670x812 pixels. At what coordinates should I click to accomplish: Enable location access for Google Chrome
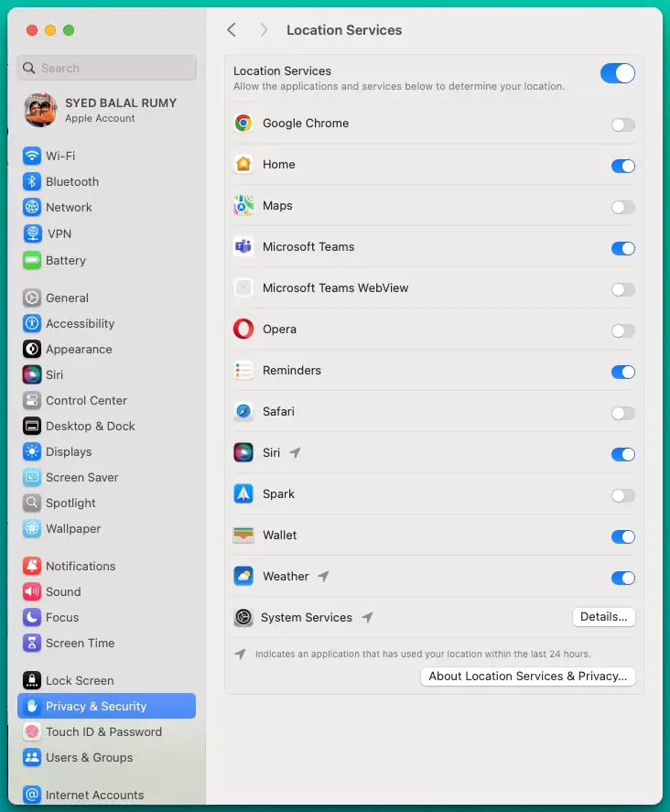click(x=622, y=125)
